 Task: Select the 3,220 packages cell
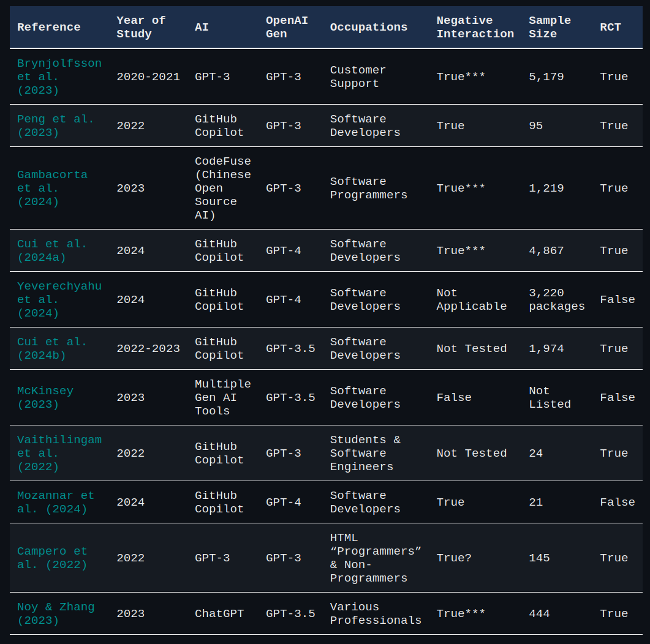pos(557,299)
